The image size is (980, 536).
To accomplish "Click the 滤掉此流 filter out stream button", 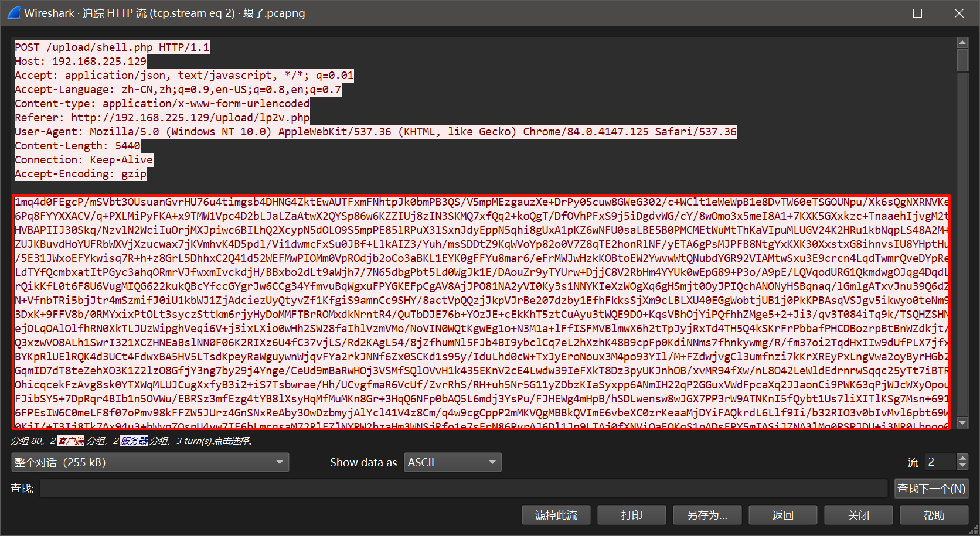I will [x=556, y=515].
